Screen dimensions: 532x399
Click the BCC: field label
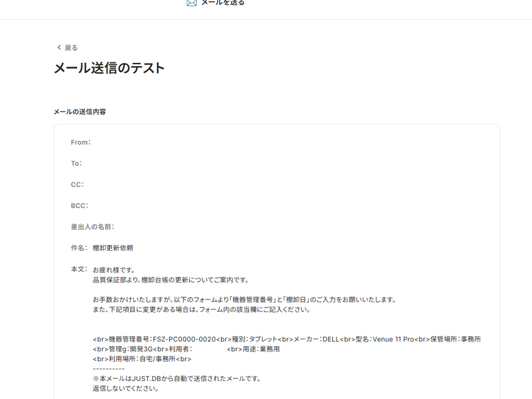80,206
